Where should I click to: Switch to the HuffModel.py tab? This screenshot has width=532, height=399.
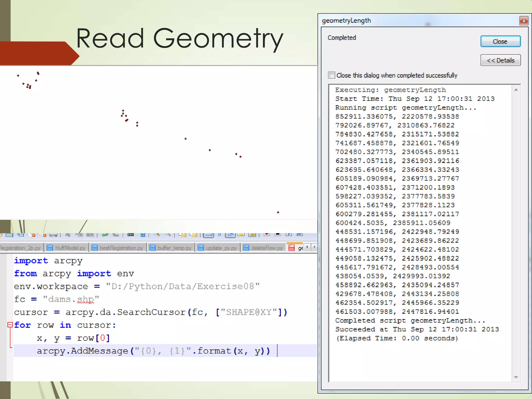(66, 248)
